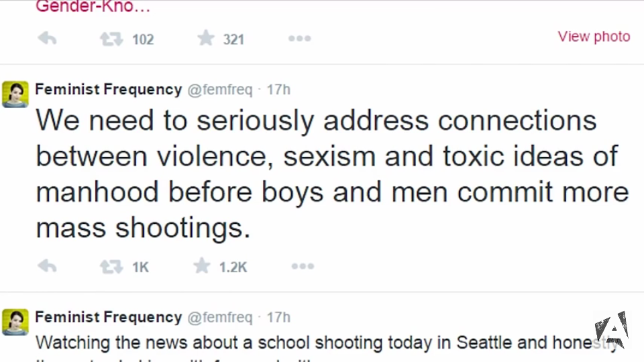Open the 17h timestamp on middle tweet
Screen dimensions: 644x362
coord(278,90)
